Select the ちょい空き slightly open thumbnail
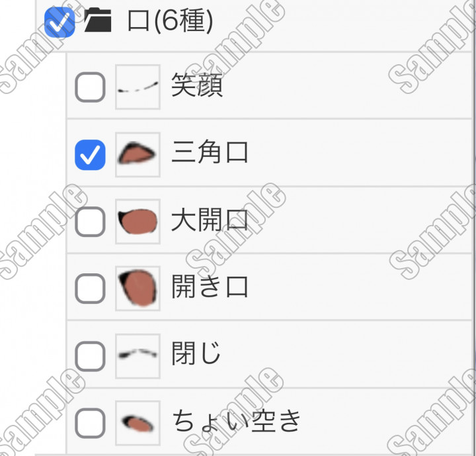Image resolution: width=476 pixels, height=456 pixels. point(138,422)
